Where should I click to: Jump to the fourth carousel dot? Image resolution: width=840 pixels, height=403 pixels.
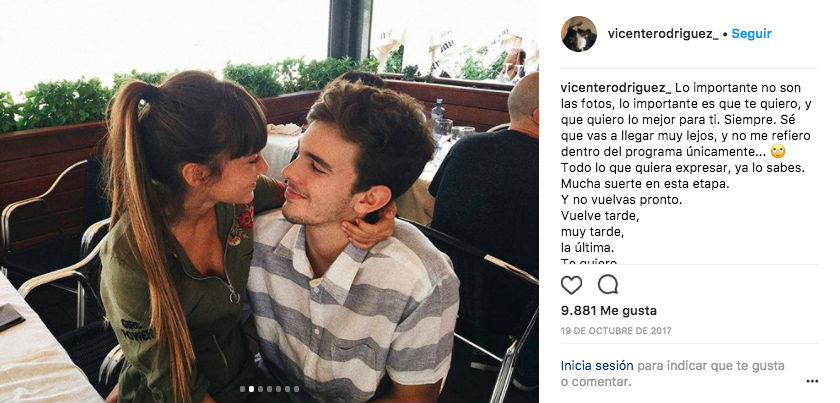click(269, 389)
